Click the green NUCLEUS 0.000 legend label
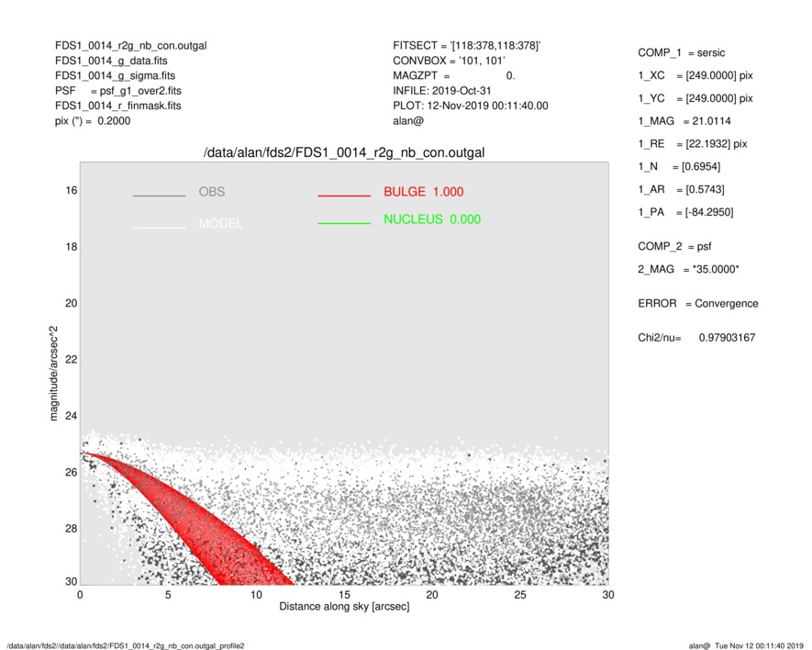The height and width of the screenshot is (650, 812). click(x=432, y=219)
